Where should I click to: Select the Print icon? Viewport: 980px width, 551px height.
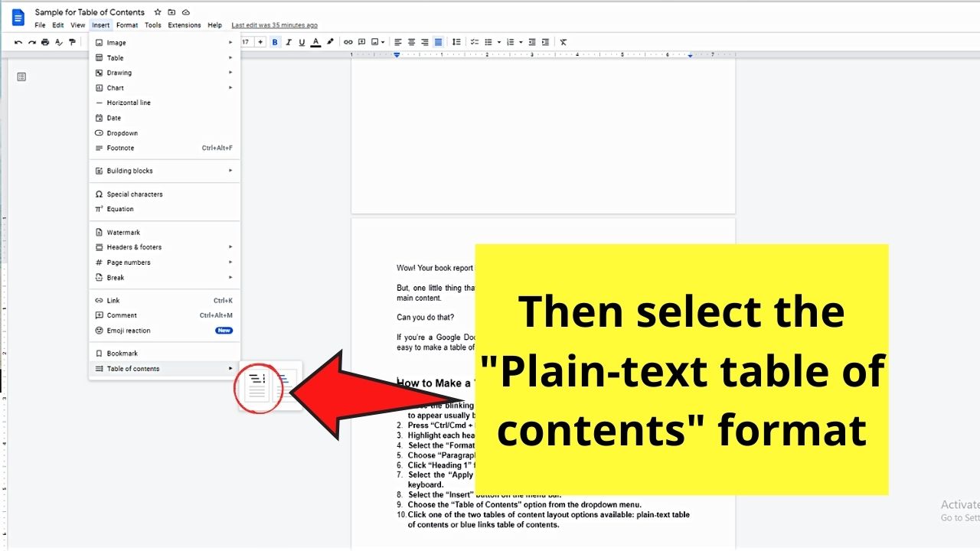coord(44,42)
